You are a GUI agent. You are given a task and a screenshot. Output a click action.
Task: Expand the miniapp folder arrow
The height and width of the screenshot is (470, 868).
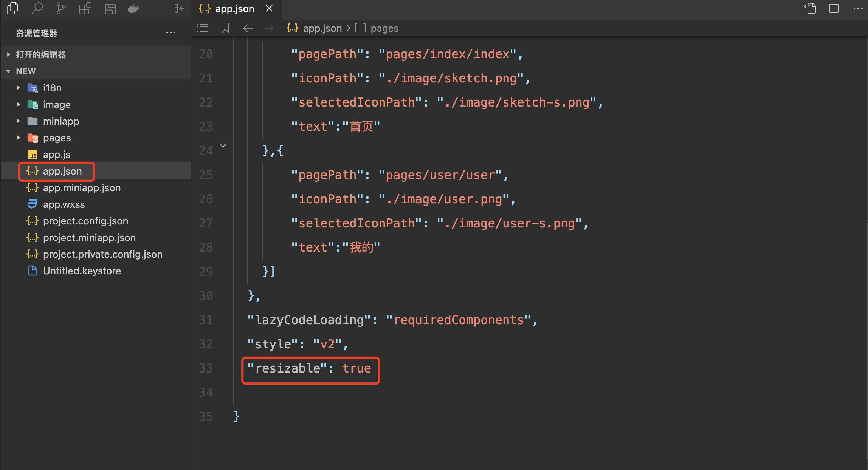[18, 121]
